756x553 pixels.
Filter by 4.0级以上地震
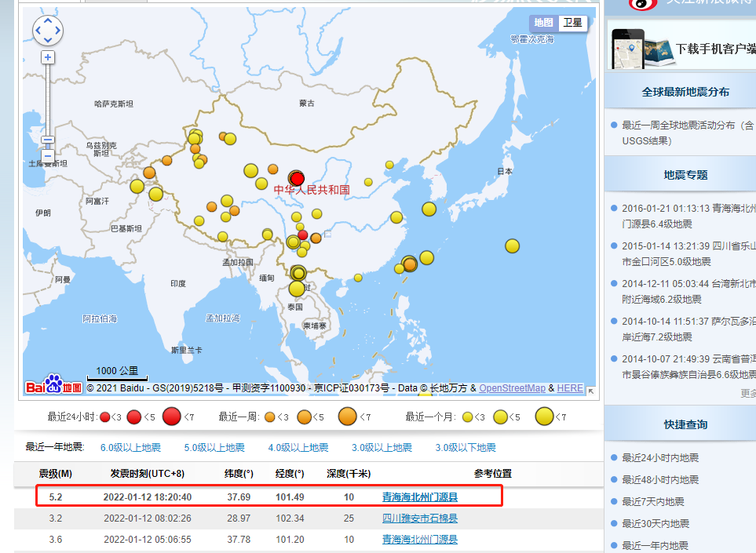(298, 448)
